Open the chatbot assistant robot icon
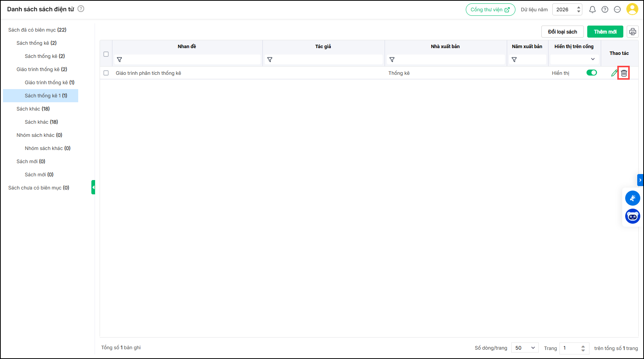644x359 pixels. point(632,216)
